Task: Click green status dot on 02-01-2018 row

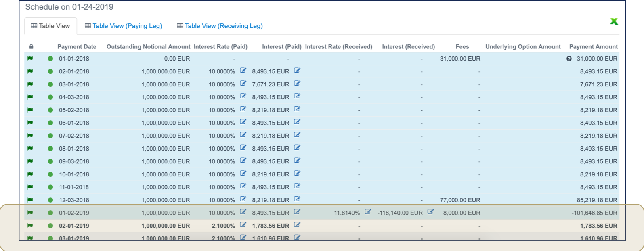Action: click(50, 71)
